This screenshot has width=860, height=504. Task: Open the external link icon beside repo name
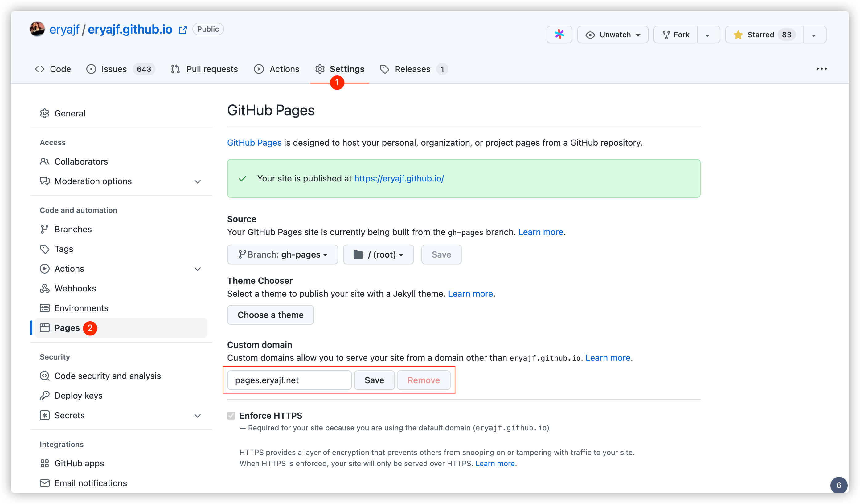[x=183, y=30]
